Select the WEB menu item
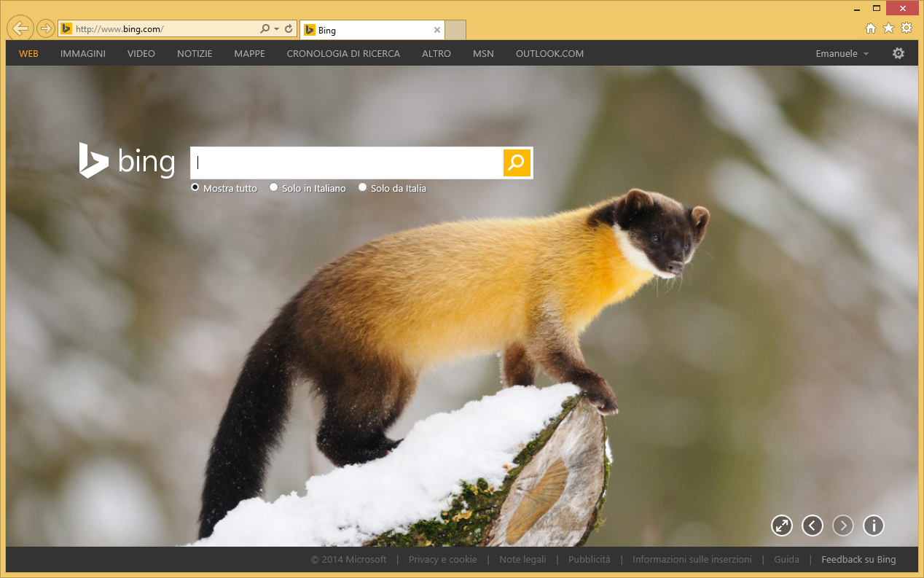The width and height of the screenshot is (924, 578). [x=28, y=53]
